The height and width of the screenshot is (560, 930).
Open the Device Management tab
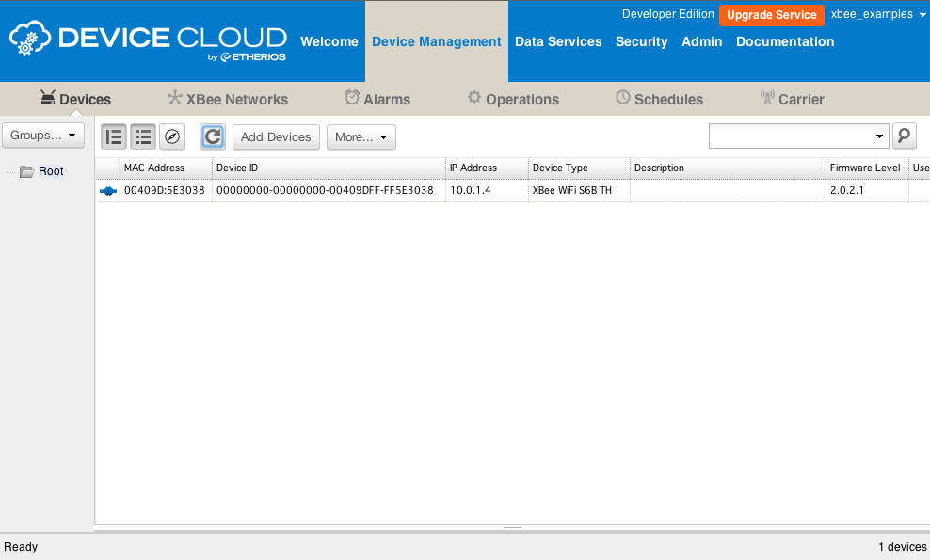[x=437, y=41]
